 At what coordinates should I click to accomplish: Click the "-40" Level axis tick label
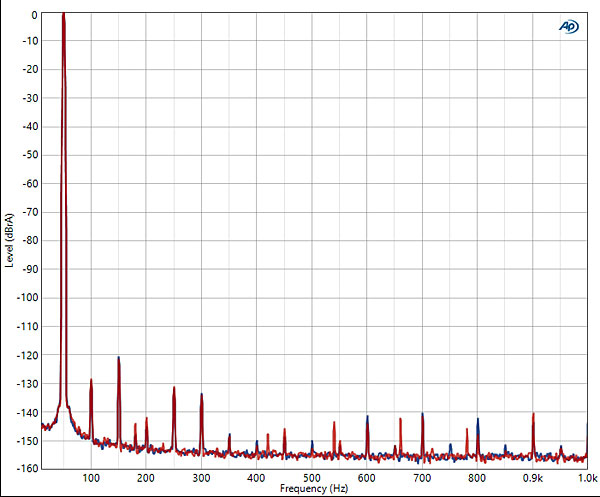tap(31, 127)
